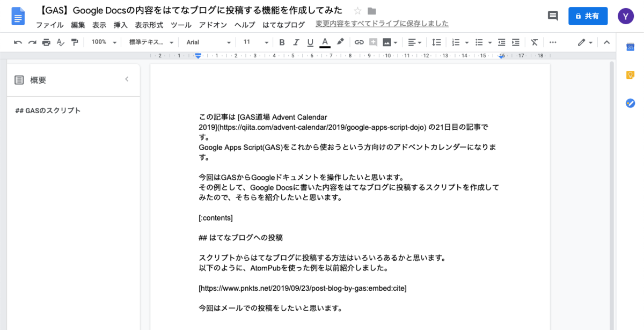
Task: Decrease the indent
Action: [502, 42]
